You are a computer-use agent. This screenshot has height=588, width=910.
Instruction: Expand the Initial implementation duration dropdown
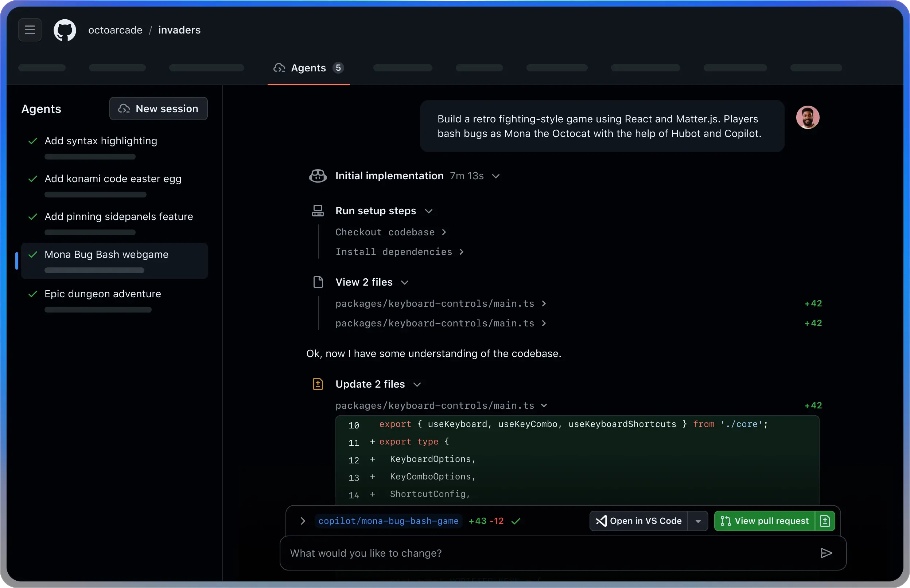[x=496, y=176]
